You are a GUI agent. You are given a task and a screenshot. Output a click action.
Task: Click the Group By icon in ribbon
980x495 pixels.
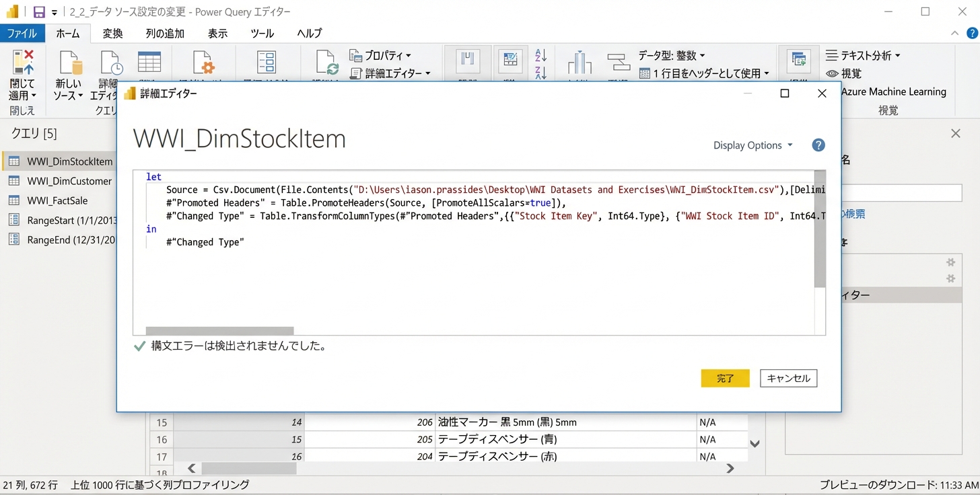(x=618, y=63)
